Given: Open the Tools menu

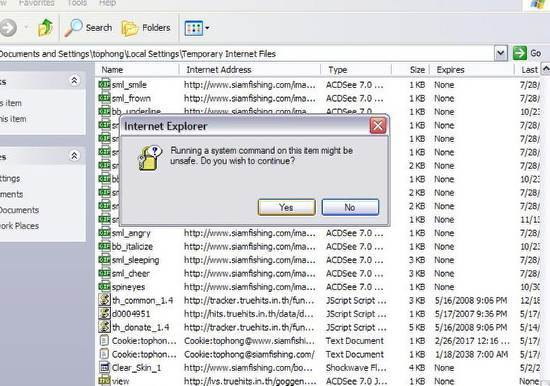Looking at the screenshot, I should point(77,3).
